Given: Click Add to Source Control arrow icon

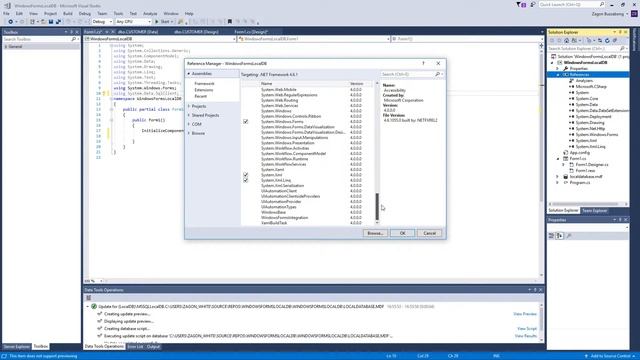Looking at the screenshot, I should (x=586, y=356).
